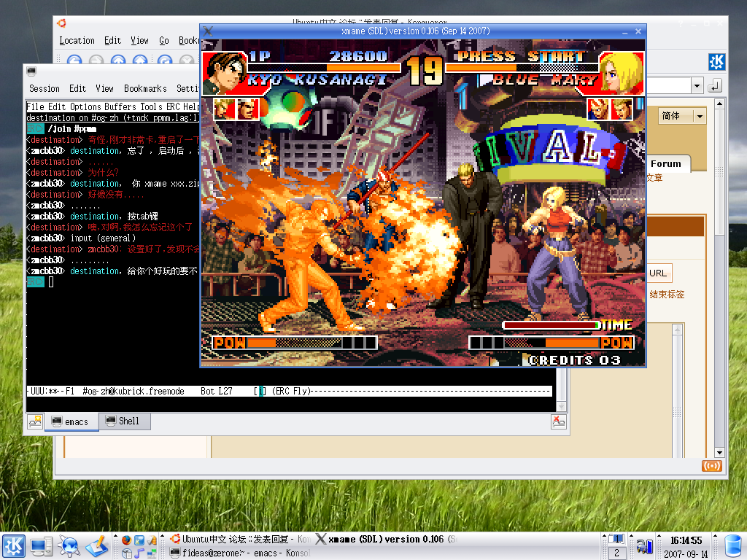Click the RSS feed icon in Konqueror status bar

tap(712, 466)
